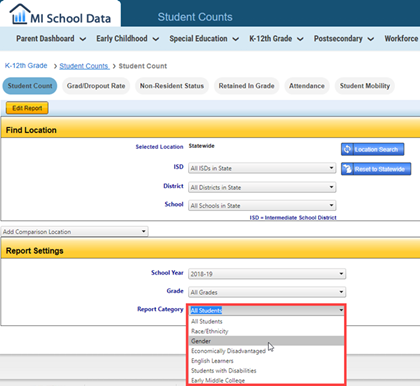Choose Early Middle College option

point(266,380)
